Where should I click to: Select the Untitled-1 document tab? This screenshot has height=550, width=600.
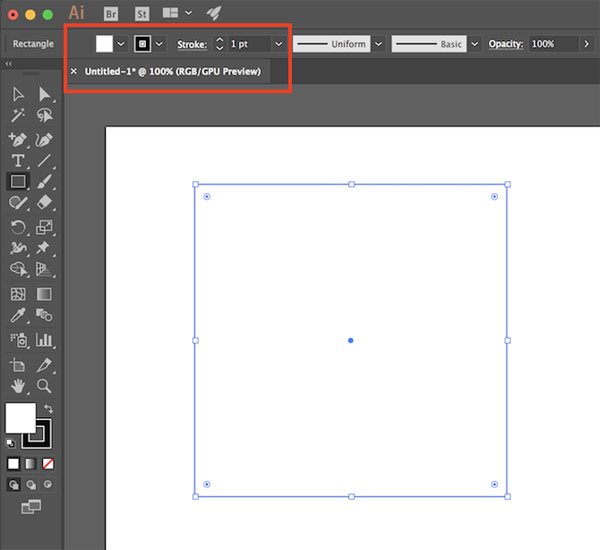(x=172, y=72)
